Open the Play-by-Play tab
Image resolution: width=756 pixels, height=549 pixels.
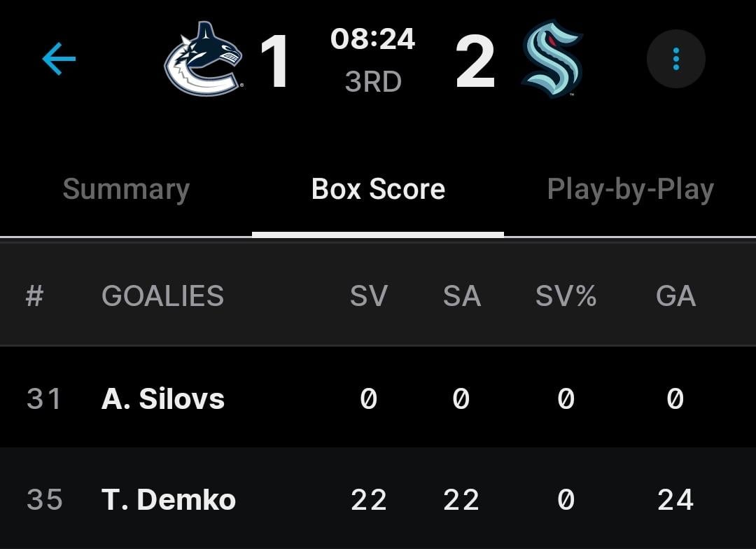click(630, 190)
